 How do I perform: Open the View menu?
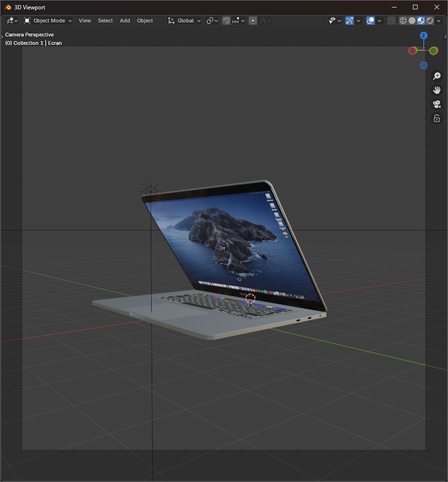tap(84, 21)
